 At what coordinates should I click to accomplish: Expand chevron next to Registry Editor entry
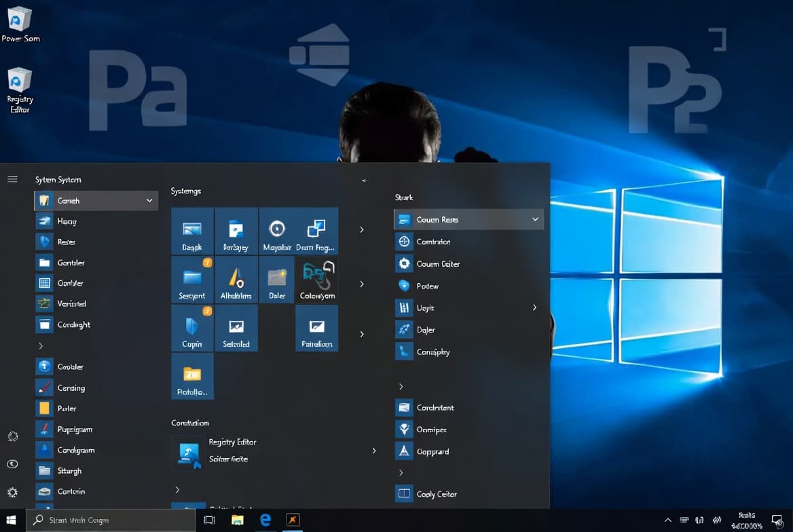pyautogui.click(x=374, y=451)
